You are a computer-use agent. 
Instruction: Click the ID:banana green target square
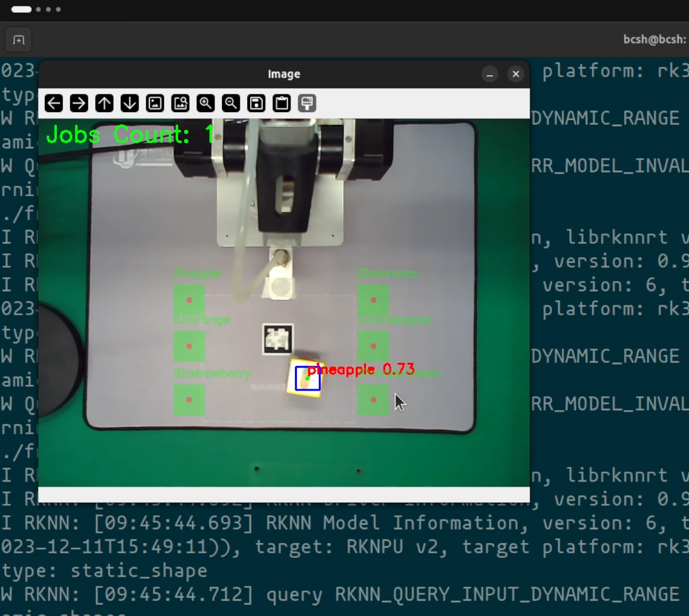(x=373, y=300)
